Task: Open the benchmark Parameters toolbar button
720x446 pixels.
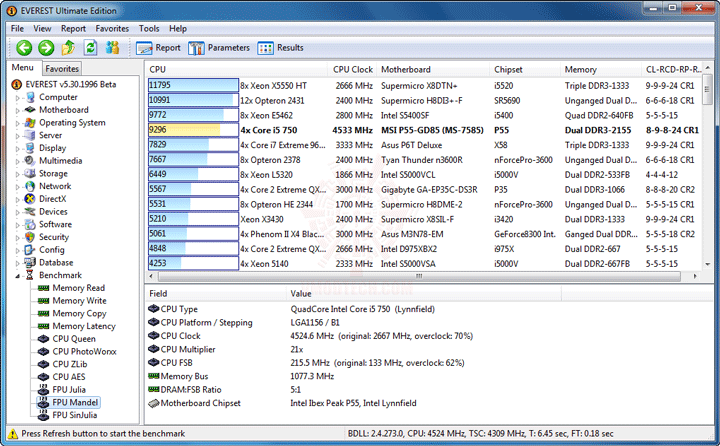Action: [219, 48]
